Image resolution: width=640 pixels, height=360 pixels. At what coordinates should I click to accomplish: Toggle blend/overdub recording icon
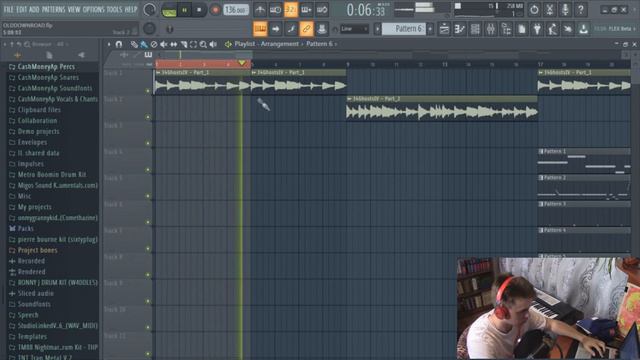coord(307,10)
